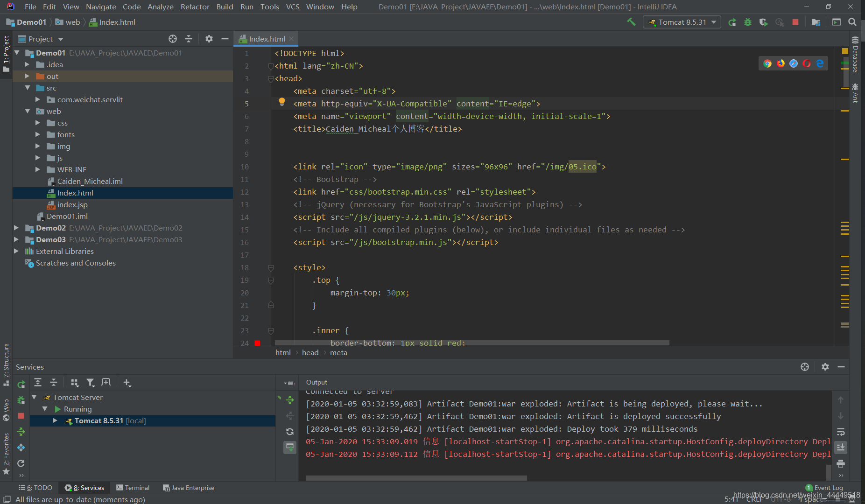Image resolution: width=865 pixels, height=504 pixels.
Task: Select Tomcat 8.5.31 [local] service
Action: click(153, 420)
